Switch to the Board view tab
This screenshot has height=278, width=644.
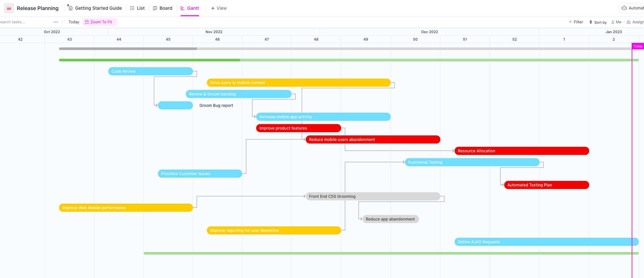[162, 8]
